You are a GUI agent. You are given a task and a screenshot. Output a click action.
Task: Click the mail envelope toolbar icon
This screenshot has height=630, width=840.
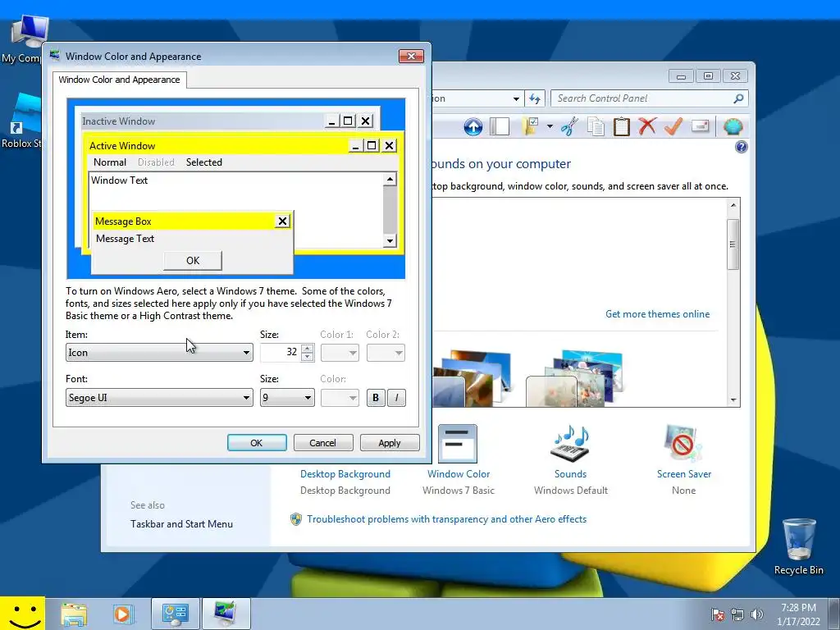coord(701,126)
